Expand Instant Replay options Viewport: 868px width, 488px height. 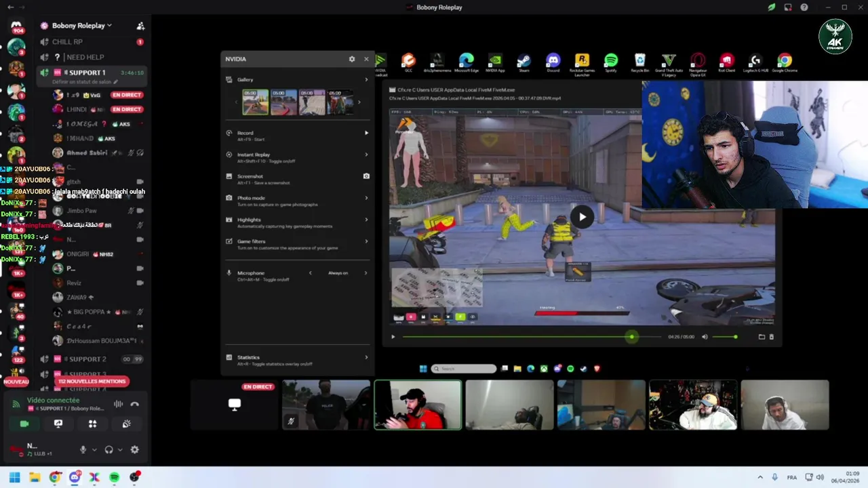pyautogui.click(x=366, y=155)
